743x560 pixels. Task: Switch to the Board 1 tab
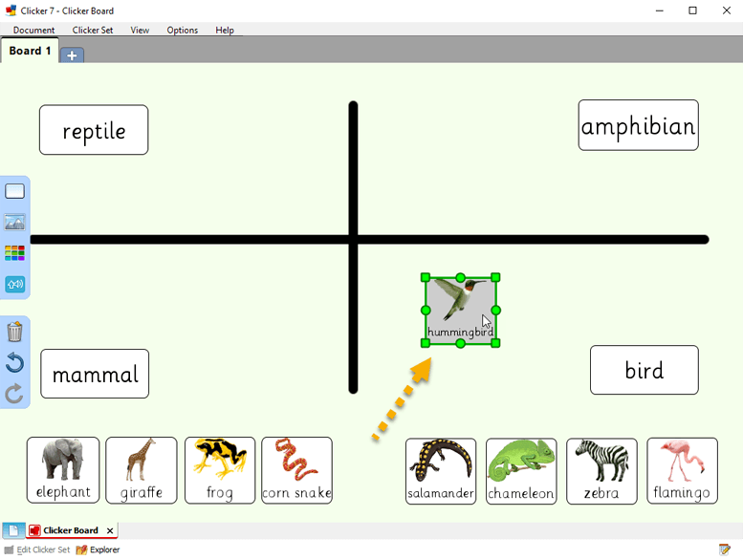pos(30,51)
